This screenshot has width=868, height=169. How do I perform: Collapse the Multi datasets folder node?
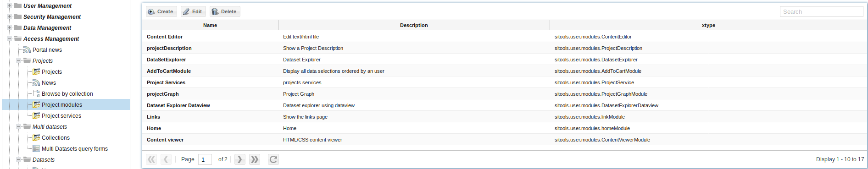pyautogui.click(x=18, y=126)
